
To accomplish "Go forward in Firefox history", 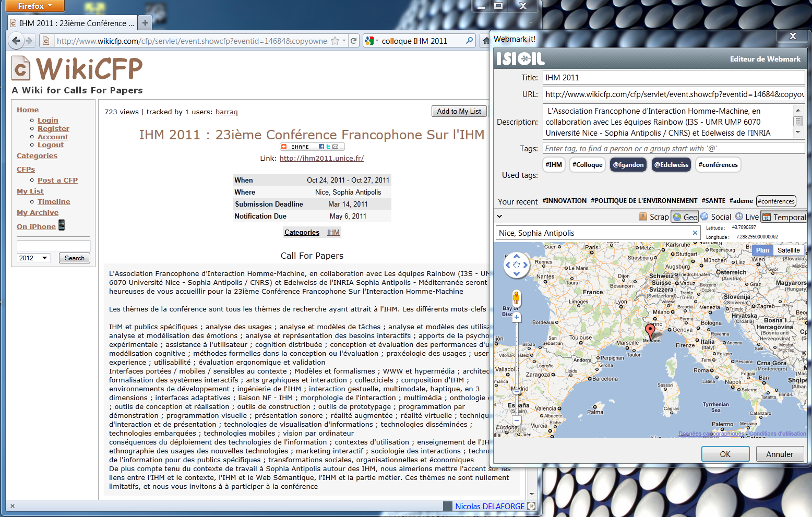I will click(29, 41).
